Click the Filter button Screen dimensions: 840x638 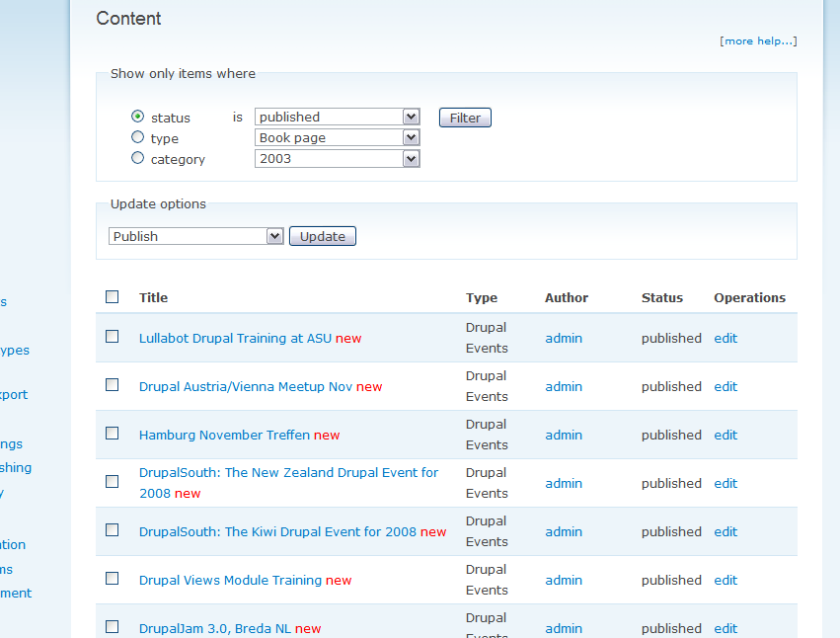465,118
